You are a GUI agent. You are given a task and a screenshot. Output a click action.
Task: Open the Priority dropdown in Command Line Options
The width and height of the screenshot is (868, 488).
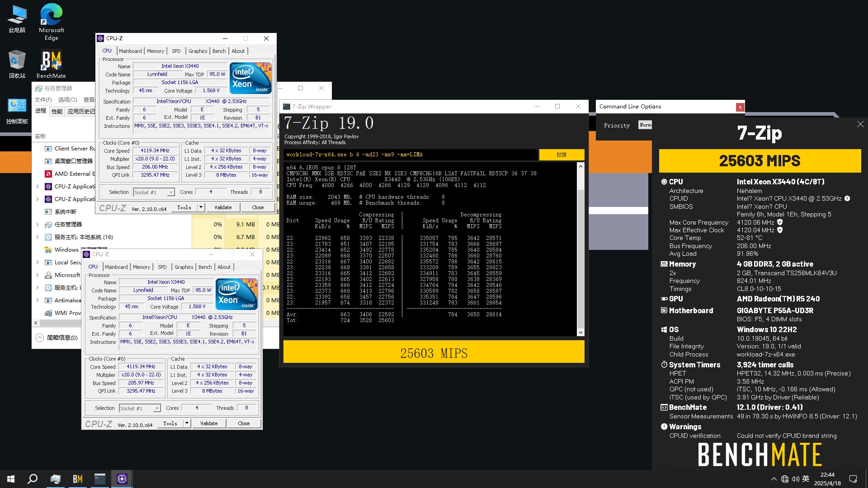point(645,125)
